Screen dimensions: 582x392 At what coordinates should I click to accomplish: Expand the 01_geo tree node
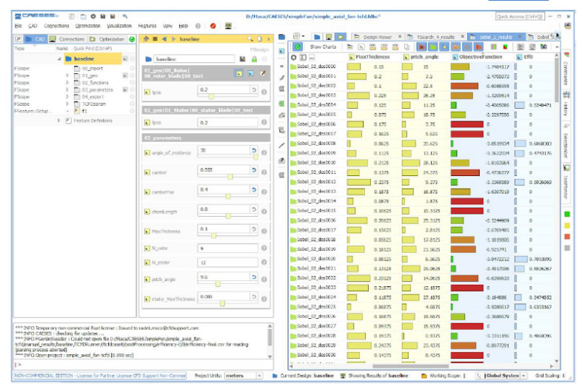67,75
